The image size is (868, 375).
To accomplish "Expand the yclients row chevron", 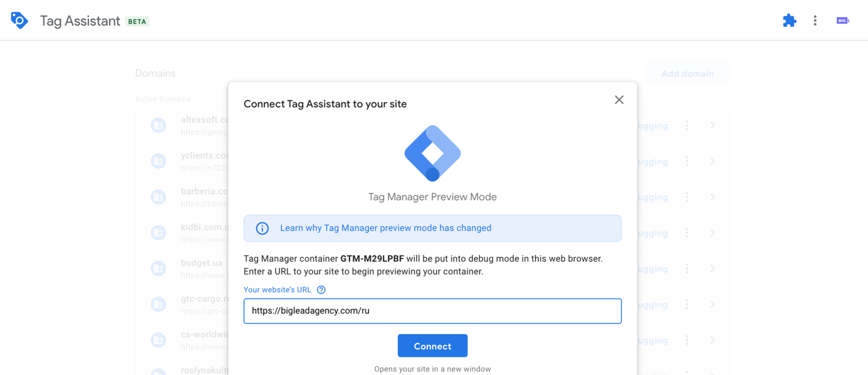I will click(x=712, y=161).
